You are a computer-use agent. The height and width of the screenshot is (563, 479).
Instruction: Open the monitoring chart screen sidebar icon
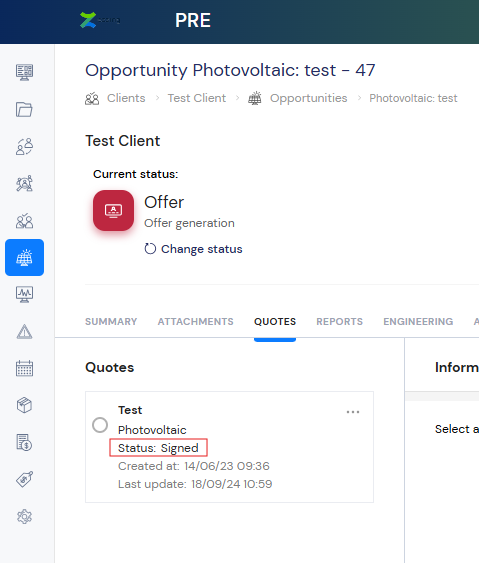[x=24, y=294]
